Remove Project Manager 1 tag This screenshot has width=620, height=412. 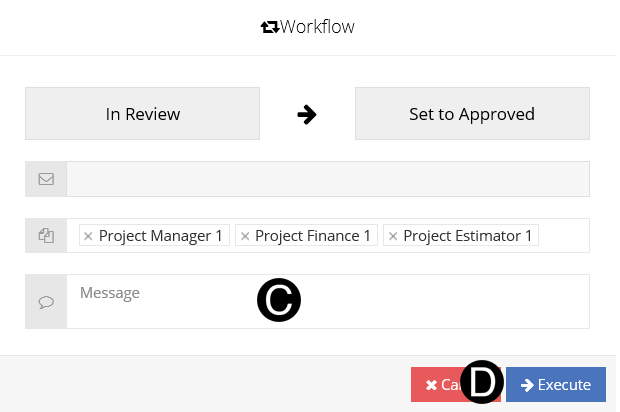[88, 236]
